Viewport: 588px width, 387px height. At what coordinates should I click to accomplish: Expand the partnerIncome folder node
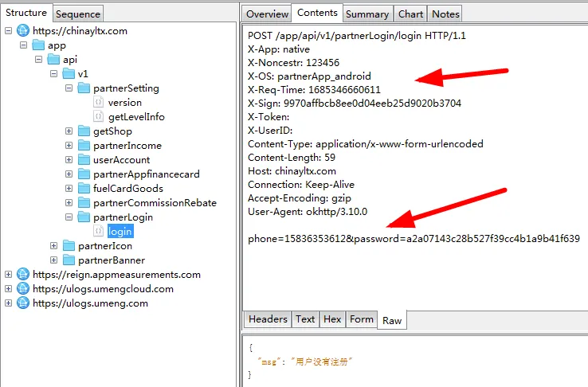(69, 145)
